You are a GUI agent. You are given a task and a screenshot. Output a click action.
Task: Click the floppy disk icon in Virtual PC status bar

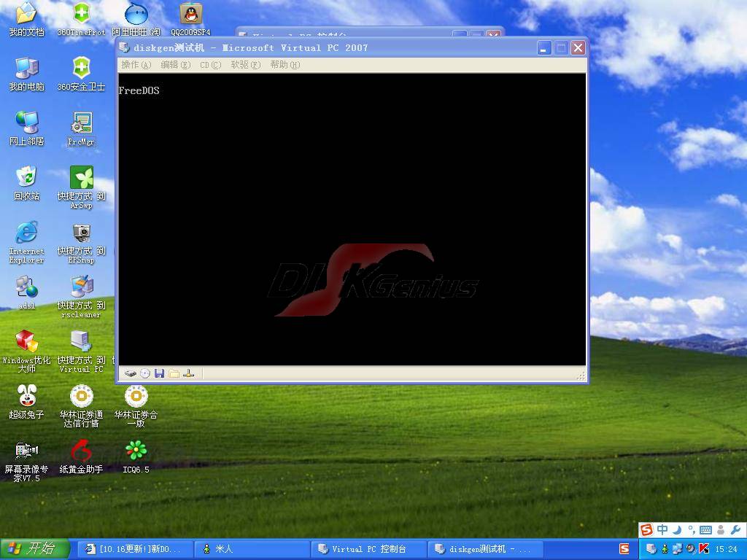click(x=160, y=374)
